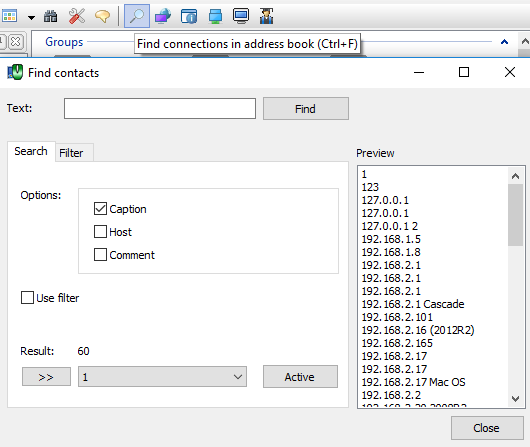Screen dimensions: 530x447
Task: Click the Preview list scrollbar thumb
Action: (x=515, y=215)
